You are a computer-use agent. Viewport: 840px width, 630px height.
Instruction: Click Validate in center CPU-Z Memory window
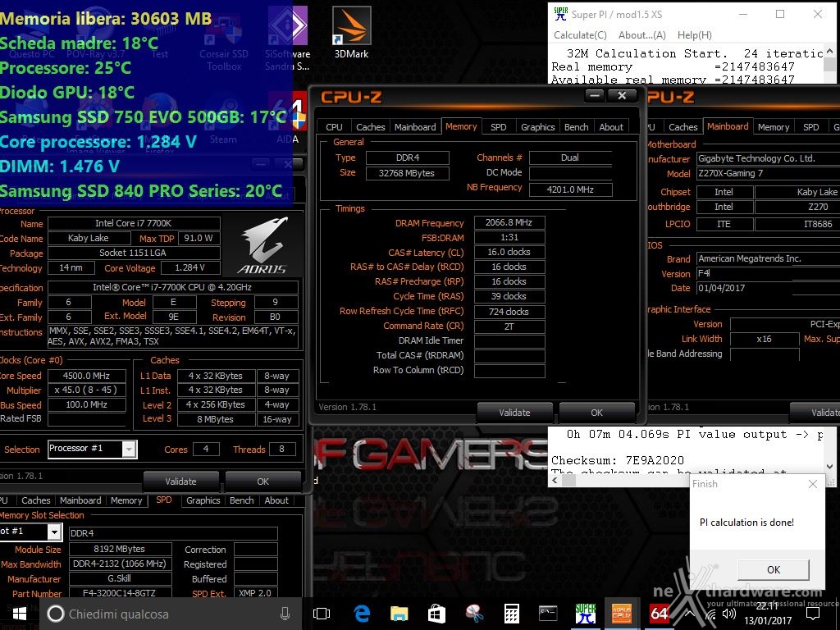[514, 413]
